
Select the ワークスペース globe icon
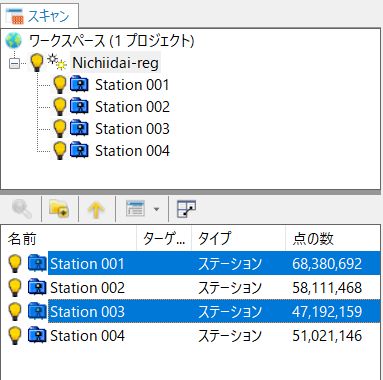[13, 41]
